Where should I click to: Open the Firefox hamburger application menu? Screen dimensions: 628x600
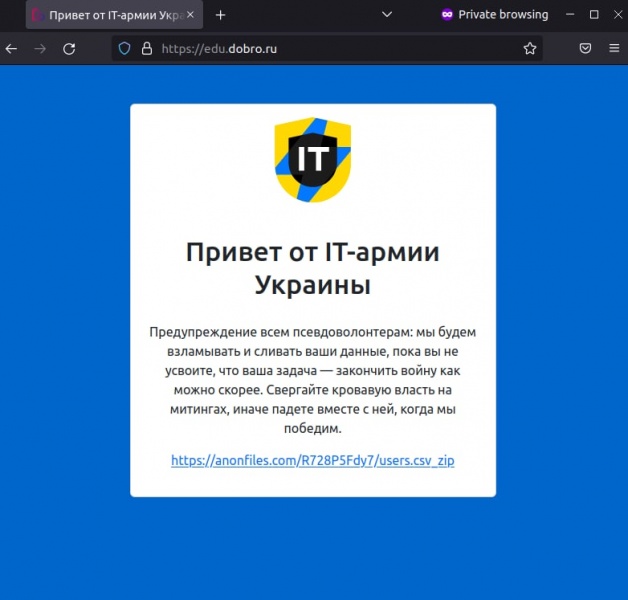click(614, 48)
